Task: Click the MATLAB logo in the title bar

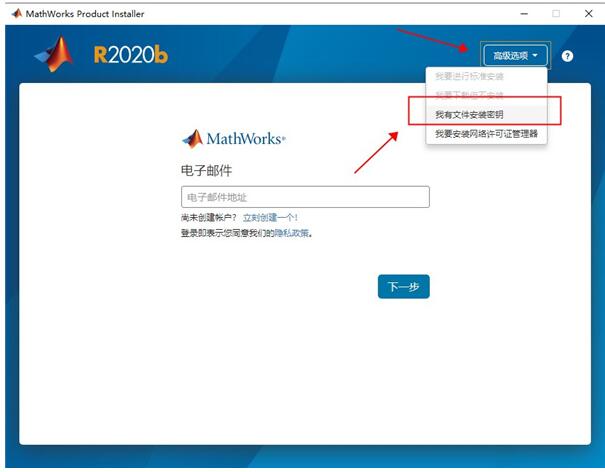Action: (17, 14)
